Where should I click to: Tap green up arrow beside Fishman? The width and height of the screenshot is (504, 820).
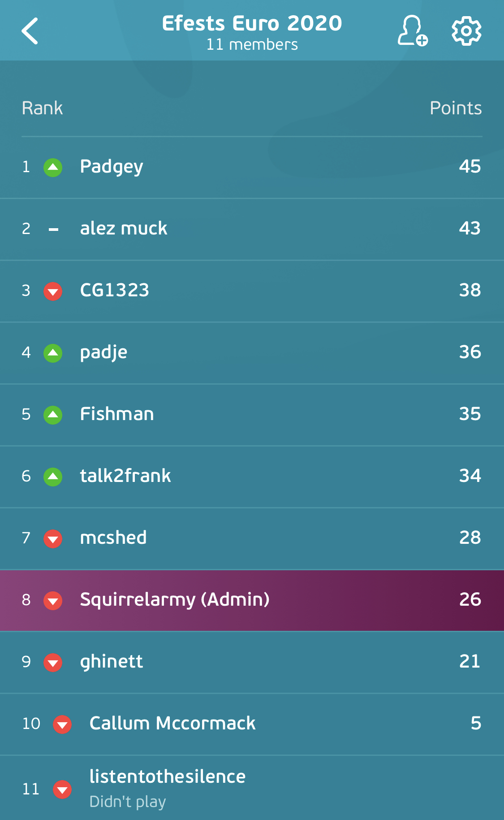pos(53,415)
